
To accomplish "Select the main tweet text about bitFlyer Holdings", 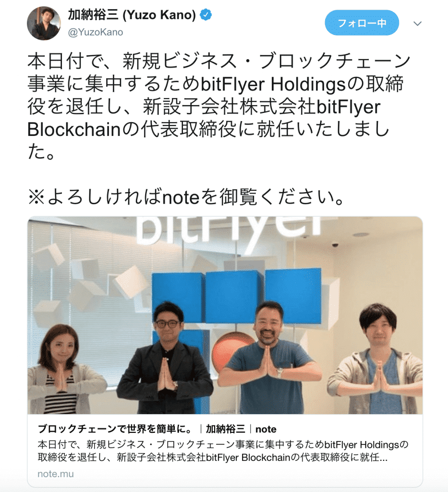I will pyautogui.click(x=218, y=107).
